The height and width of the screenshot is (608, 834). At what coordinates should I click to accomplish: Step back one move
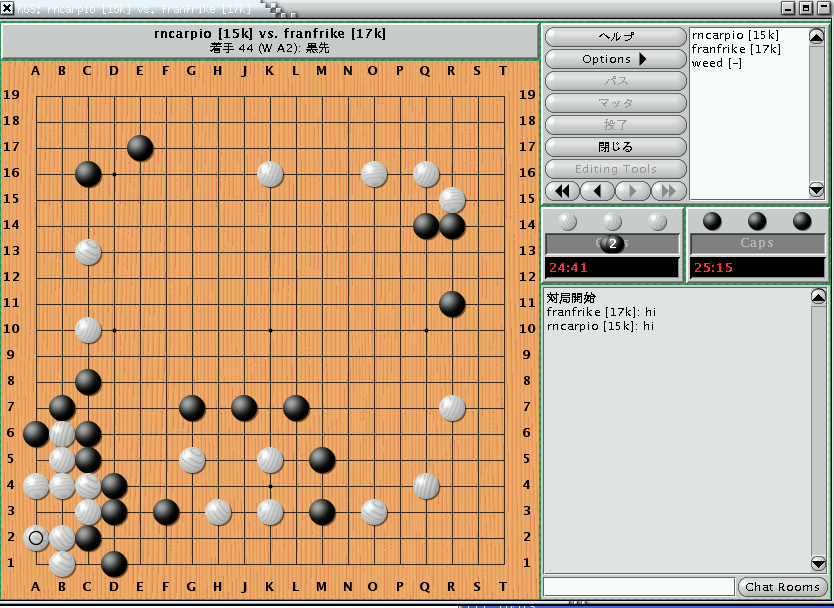[x=598, y=191]
